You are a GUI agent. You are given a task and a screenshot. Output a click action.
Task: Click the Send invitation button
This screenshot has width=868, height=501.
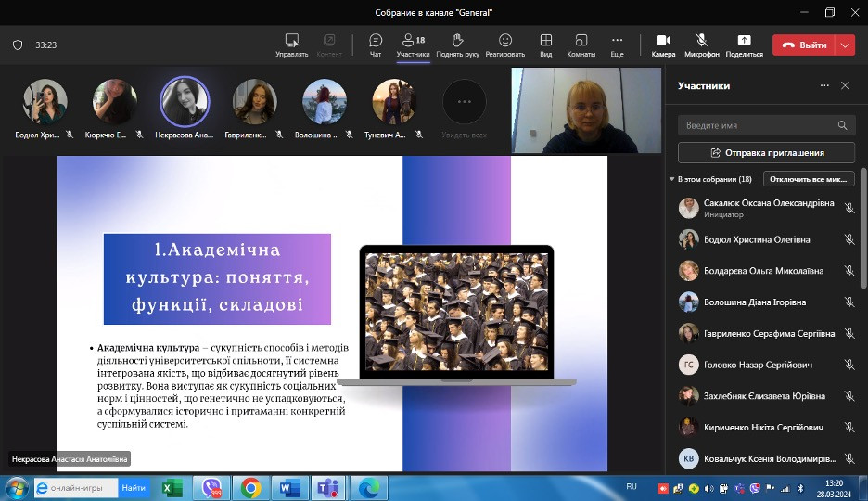[767, 152]
